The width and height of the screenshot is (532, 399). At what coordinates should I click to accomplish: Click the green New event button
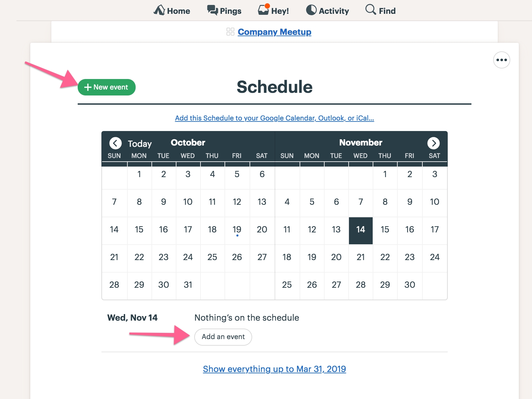(107, 87)
